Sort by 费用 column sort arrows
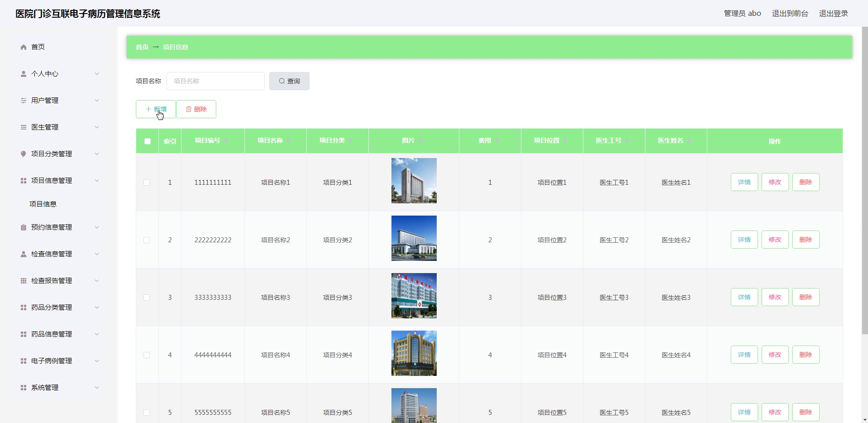Screen dimensions: 868x423 pyautogui.click(x=496, y=141)
